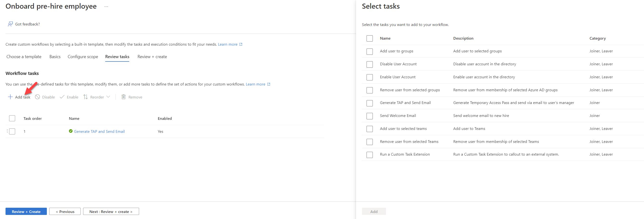This screenshot has height=219, width=644.
Task: Click the Enable toolbar label
Action: [x=73, y=97]
